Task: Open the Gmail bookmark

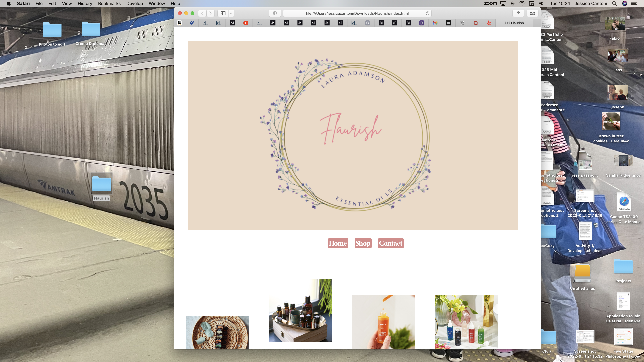Action: [x=435, y=23]
